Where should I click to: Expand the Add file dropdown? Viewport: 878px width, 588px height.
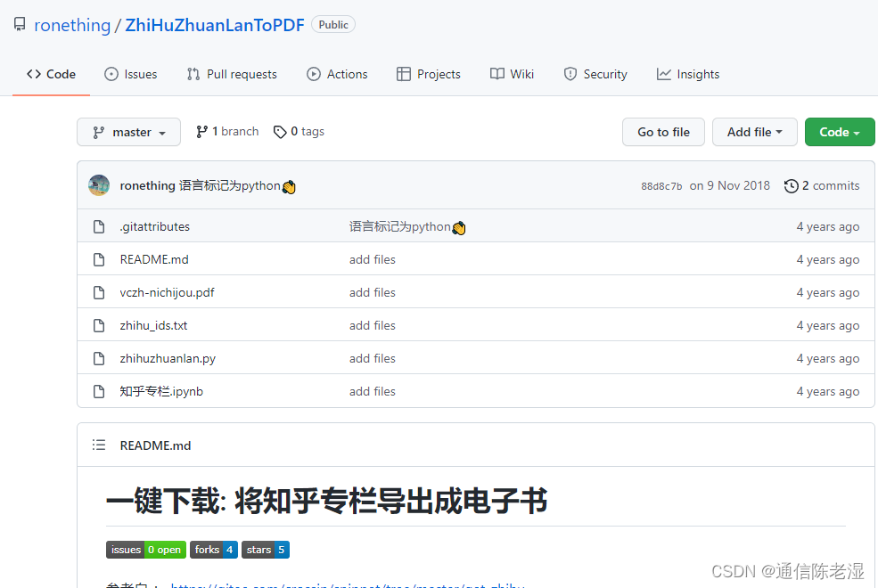tap(754, 132)
